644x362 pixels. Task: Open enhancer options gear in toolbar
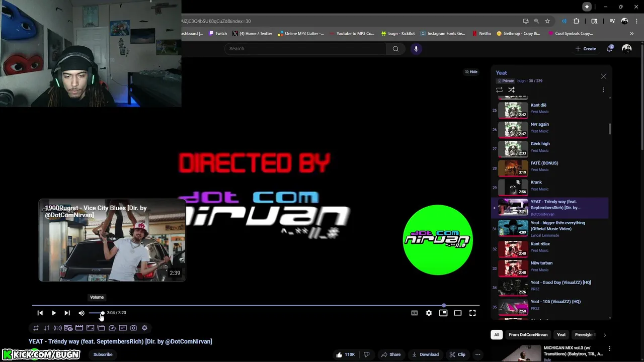(x=144, y=328)
